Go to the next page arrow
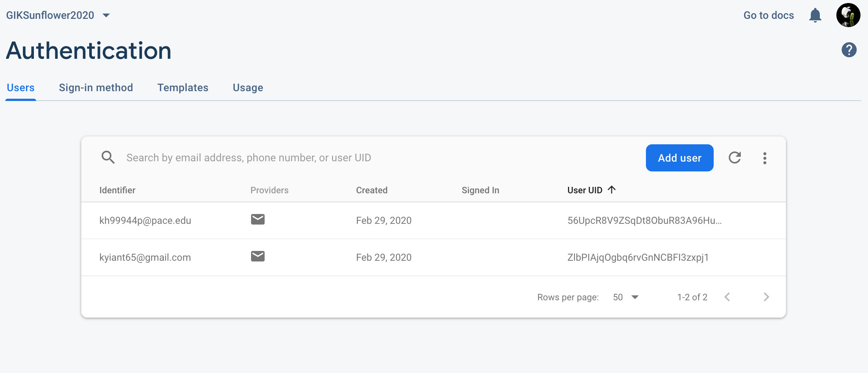Screen dimensions: 868x373 click(766, 297)
